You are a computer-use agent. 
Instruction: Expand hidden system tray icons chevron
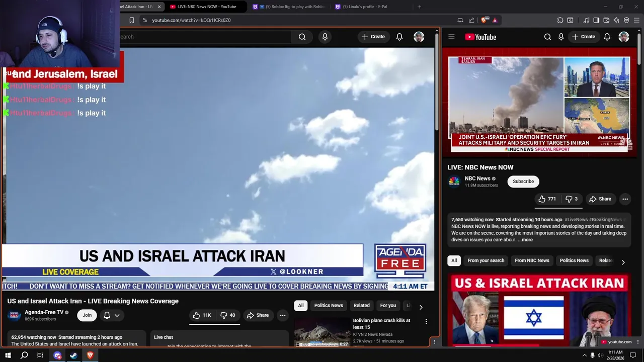click(x=584, y=355)
